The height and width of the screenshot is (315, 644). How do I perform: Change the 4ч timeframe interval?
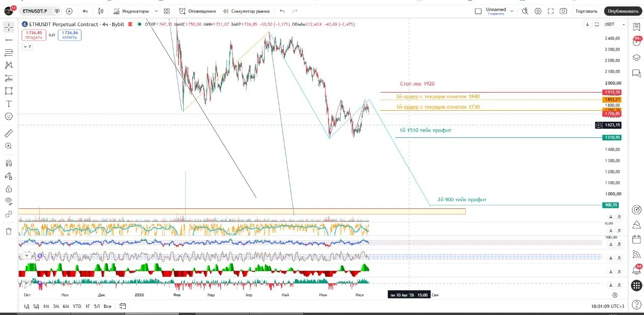(86, 11)
